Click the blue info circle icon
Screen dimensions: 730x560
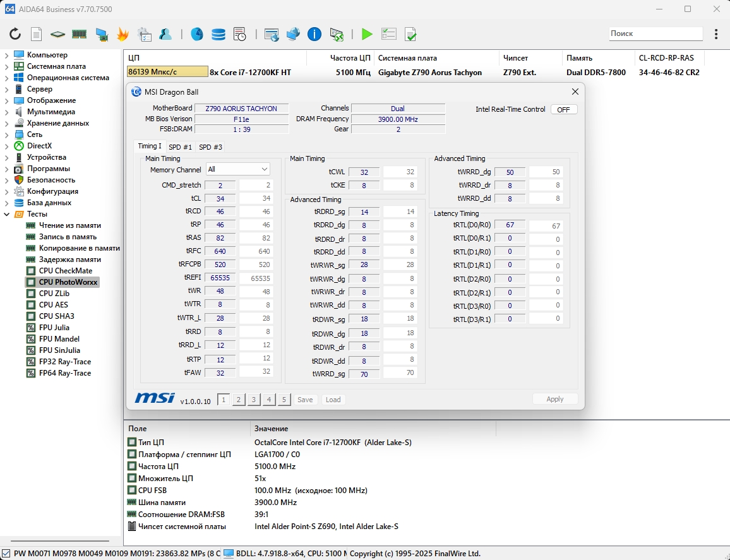pos(314,34)
